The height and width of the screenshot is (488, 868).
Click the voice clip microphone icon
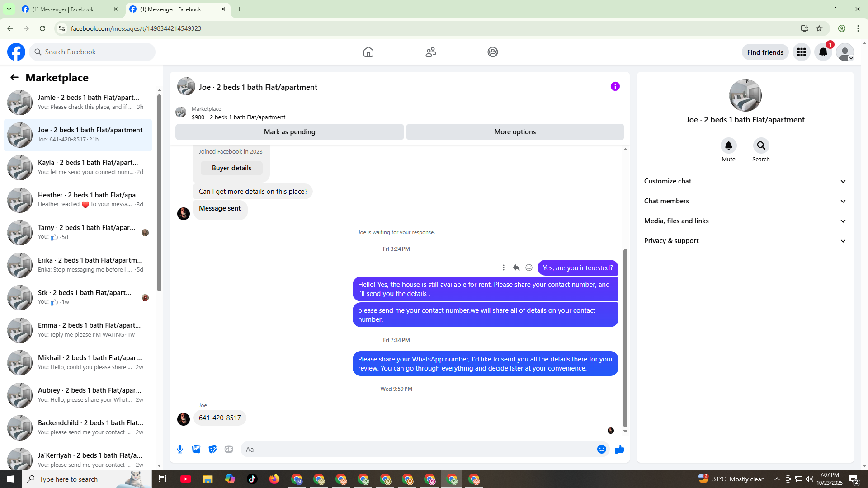pos(180,449)
